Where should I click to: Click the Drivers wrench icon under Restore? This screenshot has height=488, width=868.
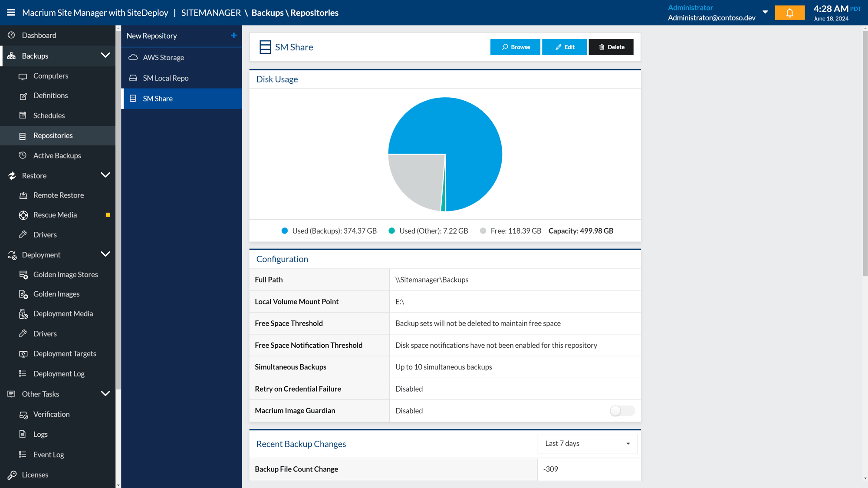pyautogui.click(x=23, y=234)
